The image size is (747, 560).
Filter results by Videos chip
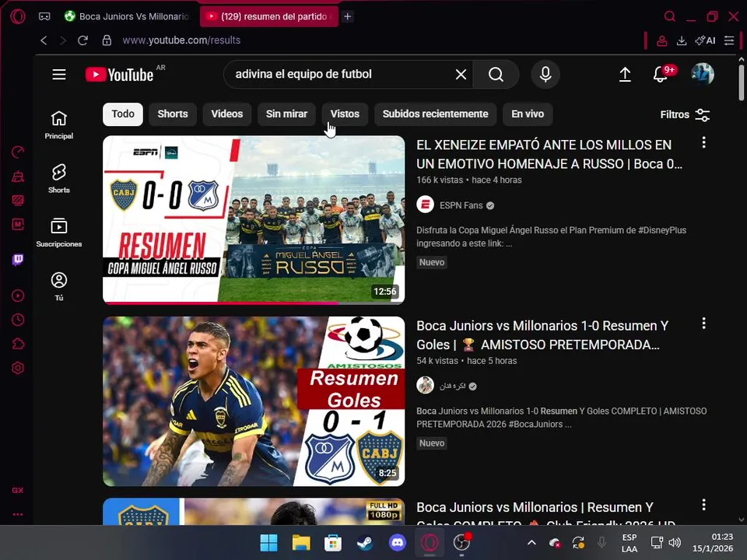click(226, 114)
